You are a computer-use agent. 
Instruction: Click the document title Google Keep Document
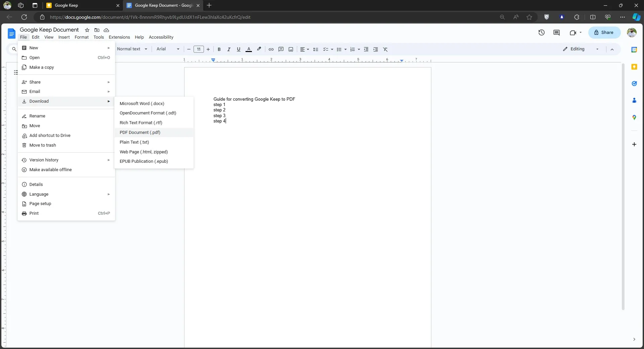[x=49, y=30]
